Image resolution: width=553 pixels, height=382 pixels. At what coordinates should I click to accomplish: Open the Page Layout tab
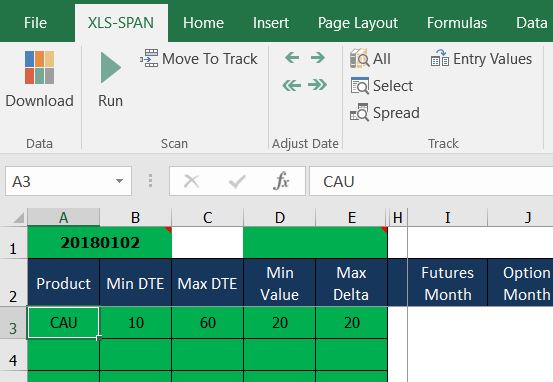(x=358, y=23)
